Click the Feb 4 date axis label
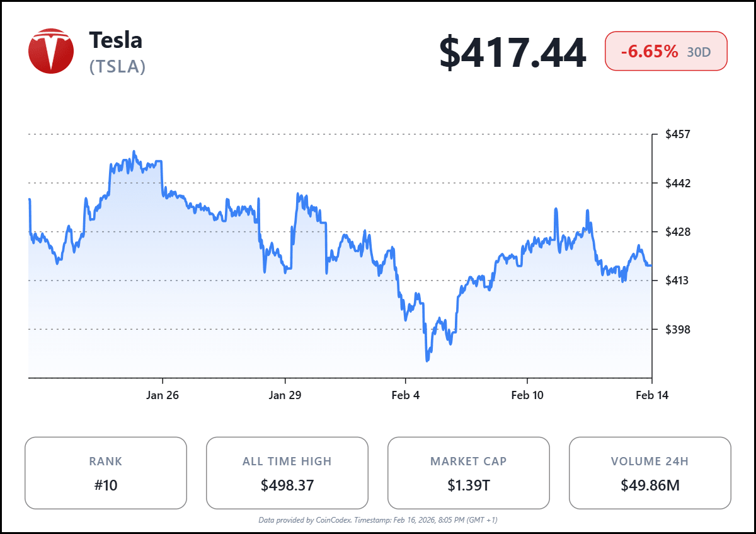This screenshot has width=756, height=534. (405, 395)
